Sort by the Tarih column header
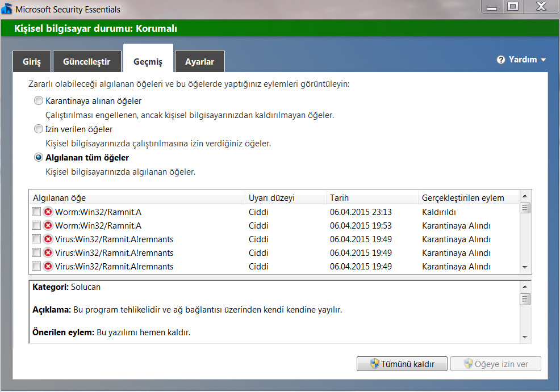This screenshot has height=392, width=560. (372, 197)
